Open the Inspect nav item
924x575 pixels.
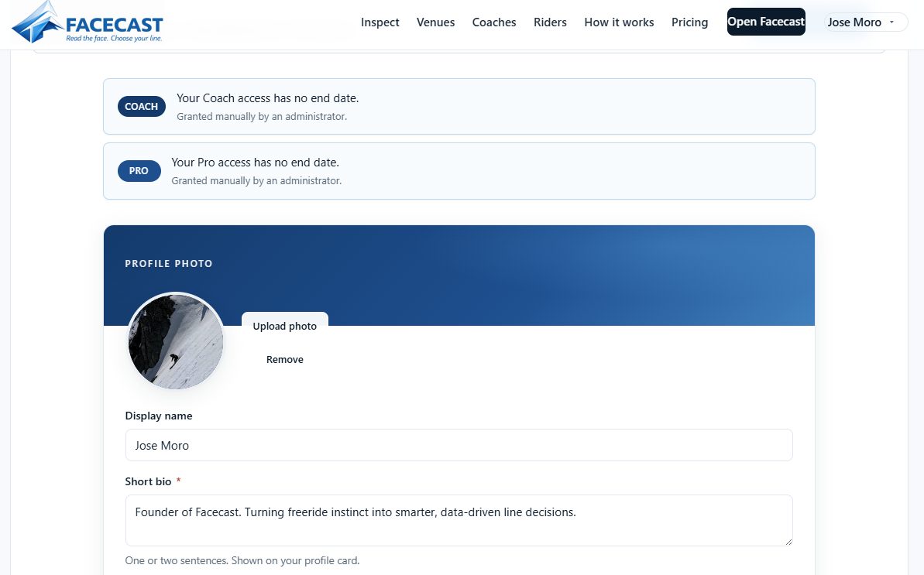point(380,22)
